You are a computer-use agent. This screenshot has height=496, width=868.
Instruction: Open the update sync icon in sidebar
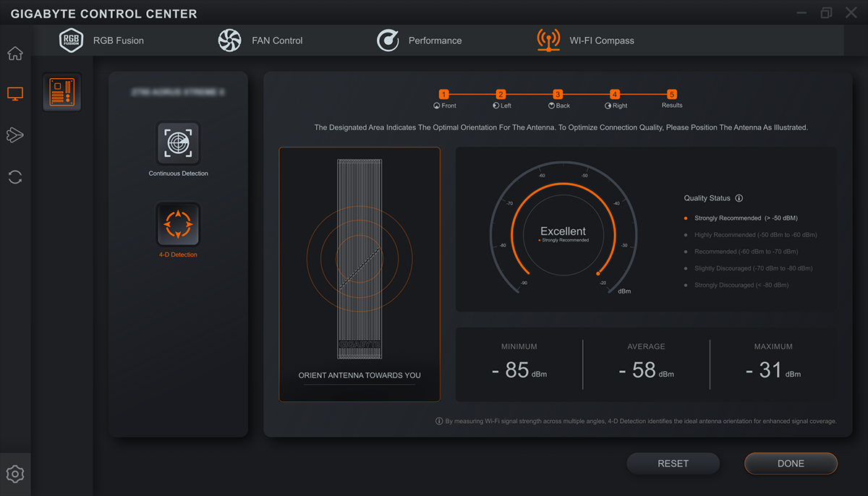click(15, 177)
